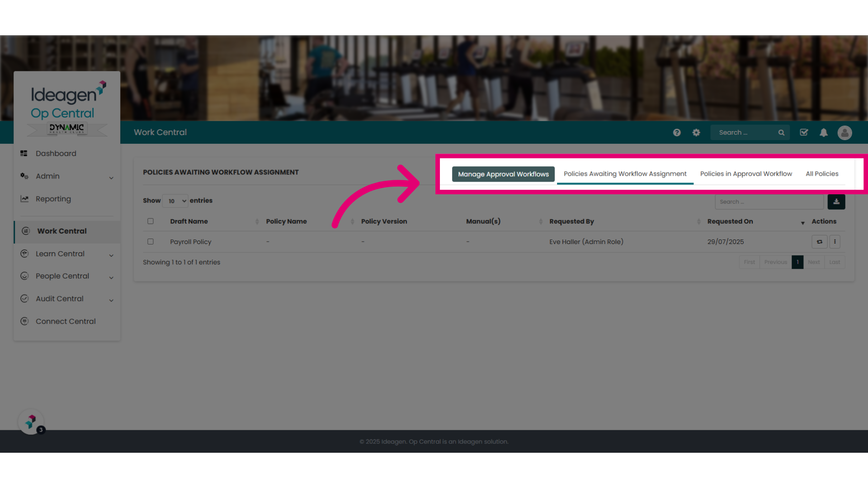The height and width of the screenshot is (488, 868).
Task: Open the user profile avatar
Action: point(844,132)
